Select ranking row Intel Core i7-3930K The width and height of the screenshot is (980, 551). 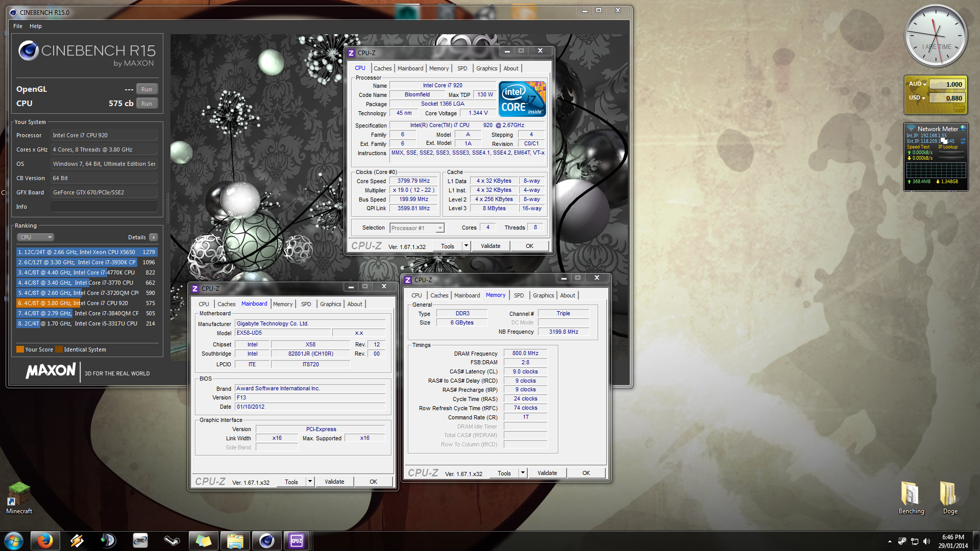(x=87, y=262)
